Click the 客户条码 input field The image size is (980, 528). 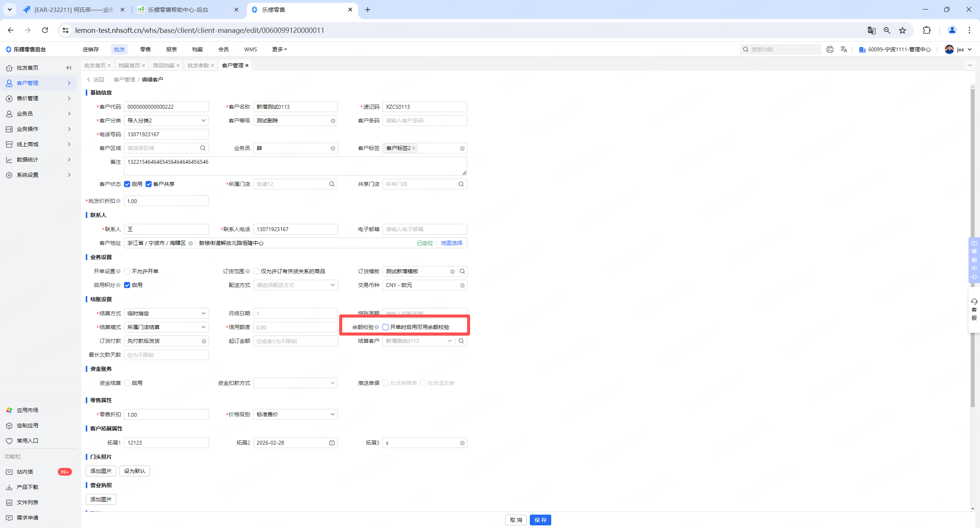tap(424, 121)
